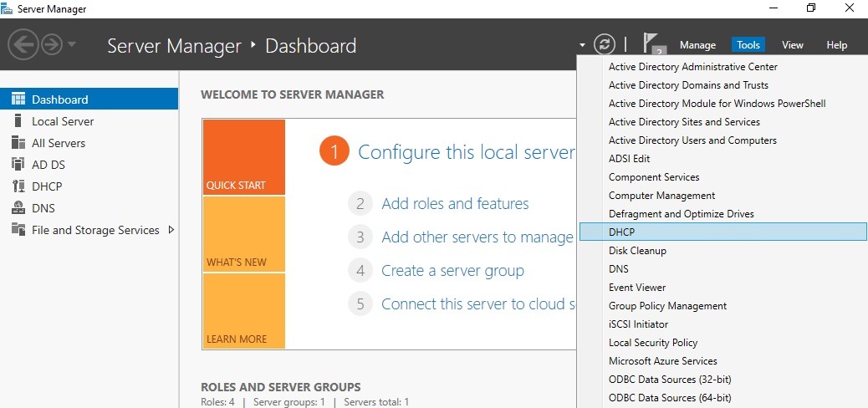Viewport: 868px width, 408px height.
Task: Select DHCP in Tools menu
Action: pos(722,232)
